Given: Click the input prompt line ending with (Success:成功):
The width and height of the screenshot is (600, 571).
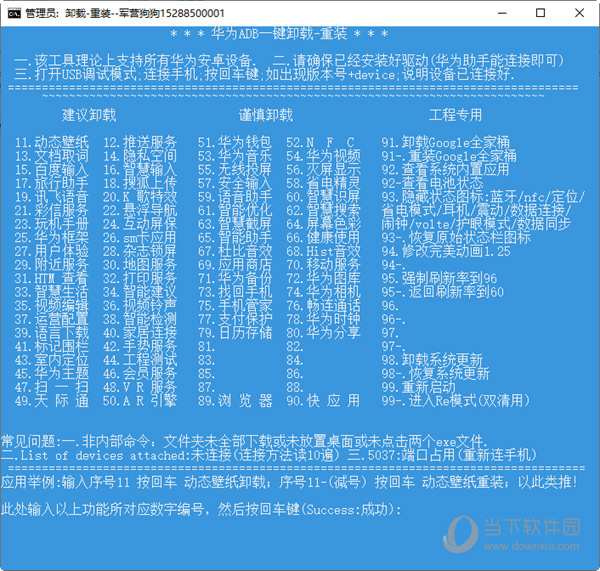Looking at the screenshot, I should pyautogui.click(x=201, y=509).
